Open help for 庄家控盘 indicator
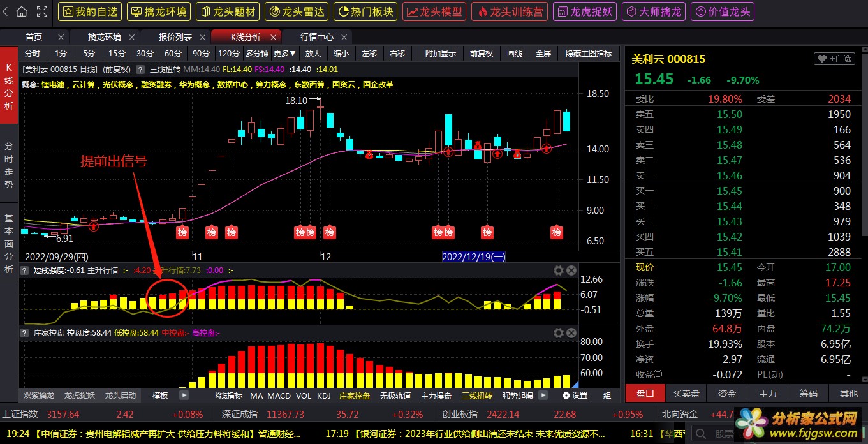Screen dimensions: 868x444 (x=26, y=333)
